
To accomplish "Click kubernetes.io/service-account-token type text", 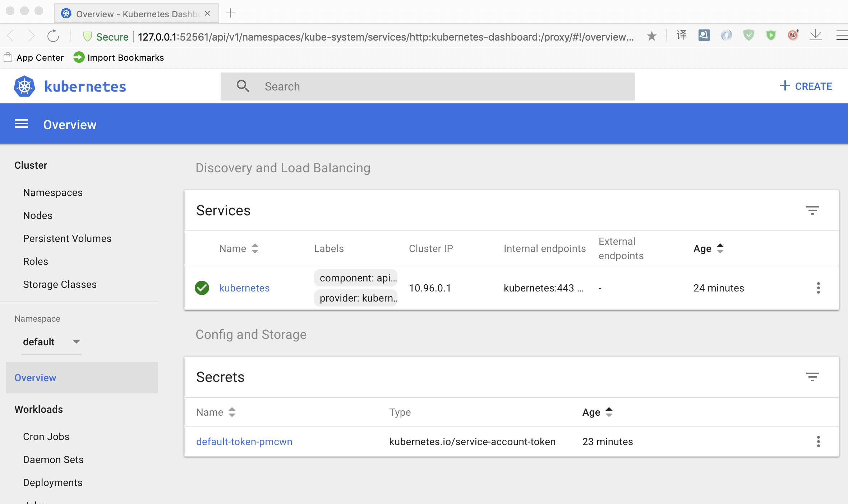I will (x=472, y=442).
